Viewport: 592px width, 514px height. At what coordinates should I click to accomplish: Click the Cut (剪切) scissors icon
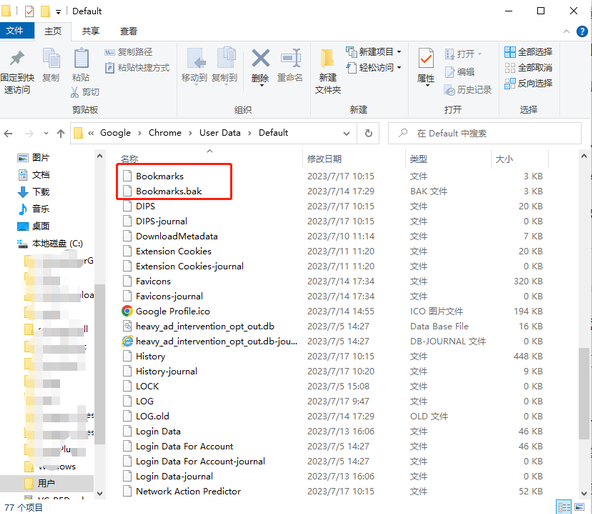click(x=75, y=92)
